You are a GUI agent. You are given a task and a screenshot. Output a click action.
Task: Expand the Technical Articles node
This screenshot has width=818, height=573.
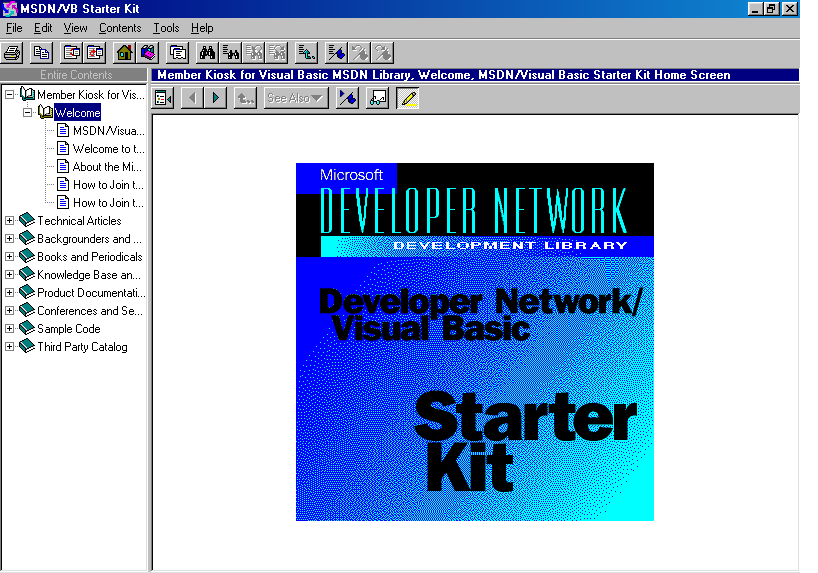click(x=9, y=221)
